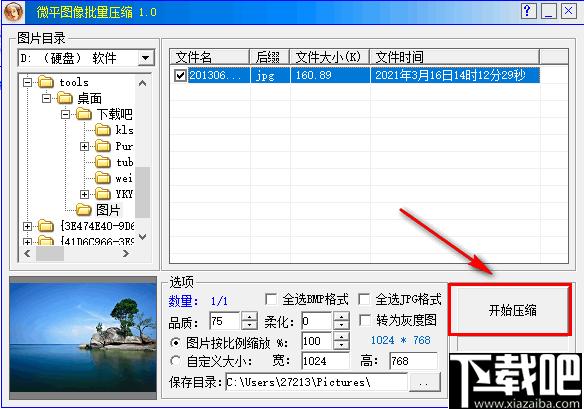
Task: Select the tools folder icon
Action: 46,82
